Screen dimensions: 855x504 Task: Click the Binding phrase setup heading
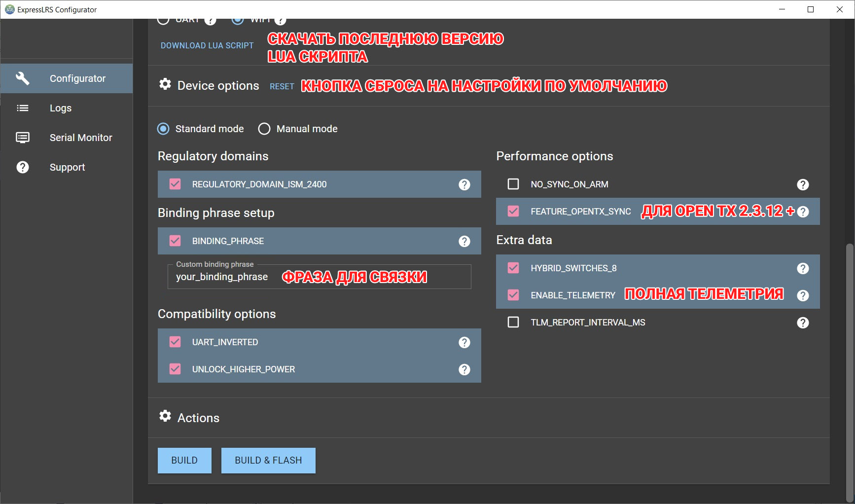216,213
